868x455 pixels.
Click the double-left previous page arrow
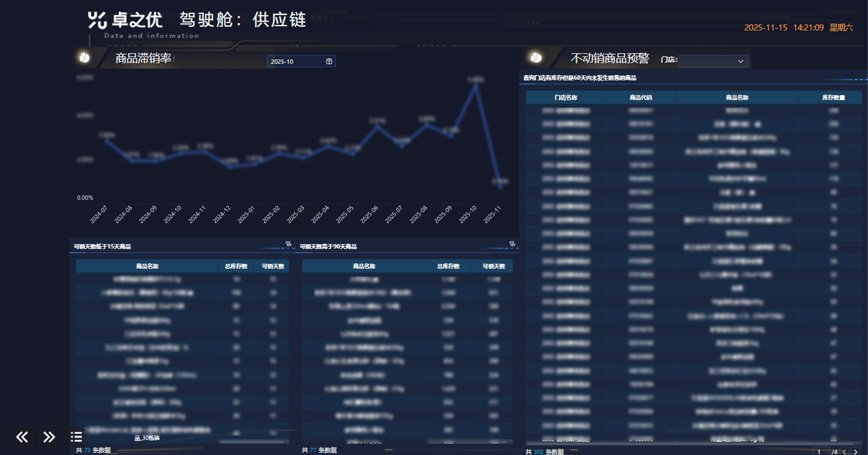pyautogui.click(x=22, y=437)
